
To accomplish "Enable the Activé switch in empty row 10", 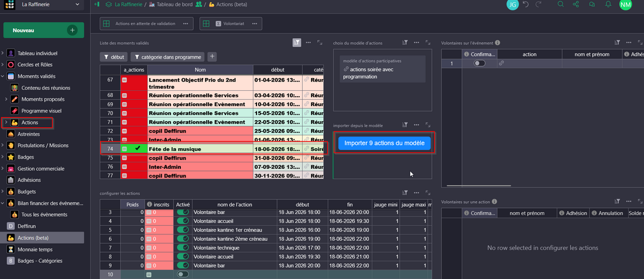I will (183, 274).
